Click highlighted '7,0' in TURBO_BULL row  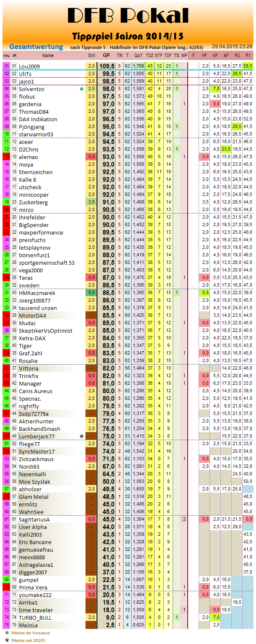[216, 618]
